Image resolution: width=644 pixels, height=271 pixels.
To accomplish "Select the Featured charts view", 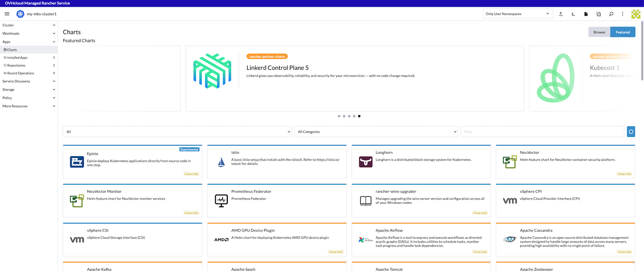I will (x=623, y=32).
